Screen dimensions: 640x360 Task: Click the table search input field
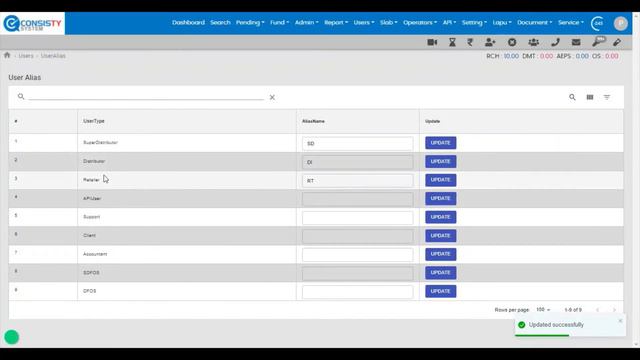click(146, 96)
